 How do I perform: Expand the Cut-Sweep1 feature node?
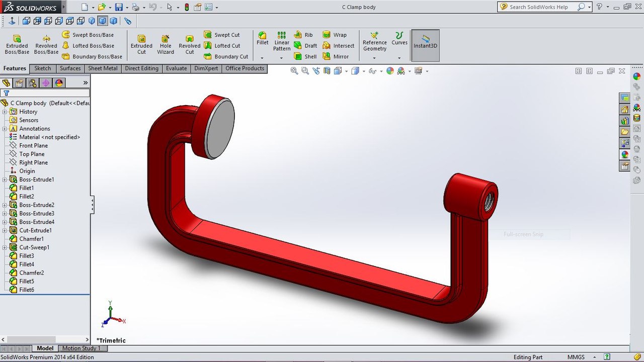point(5,247)
